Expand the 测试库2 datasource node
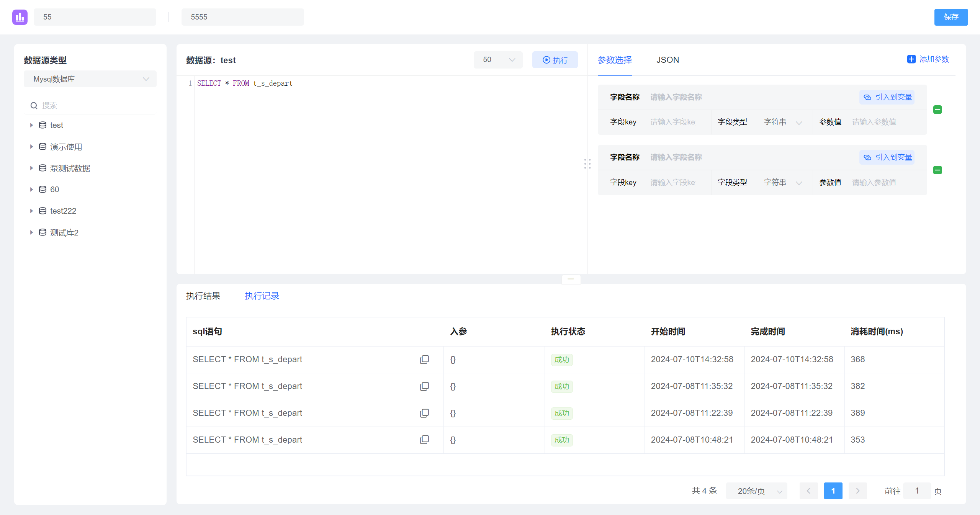Image resolution: width=980 pixels, height=515 pixels. coord(31,232)
